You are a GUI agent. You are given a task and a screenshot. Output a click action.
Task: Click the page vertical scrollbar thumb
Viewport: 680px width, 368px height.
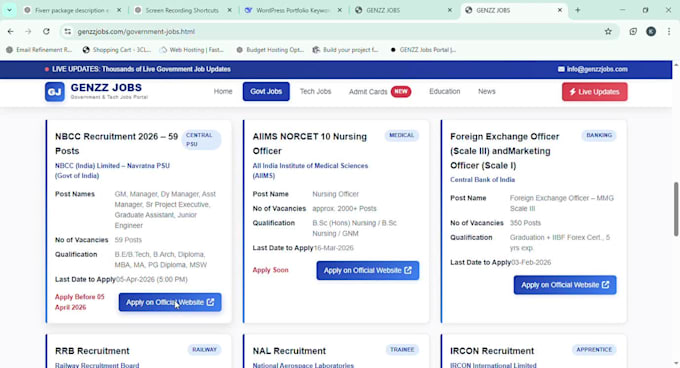(676, 209)
